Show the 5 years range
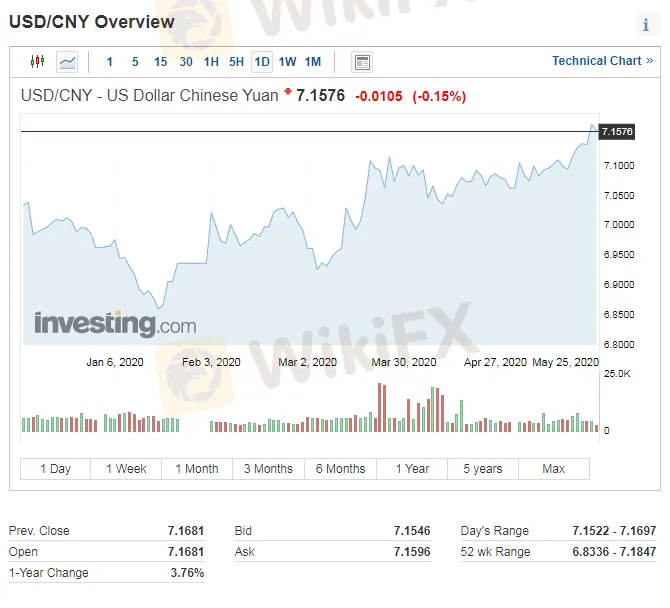The height and width of the screenshot is (608, 670). coord(483,469)
